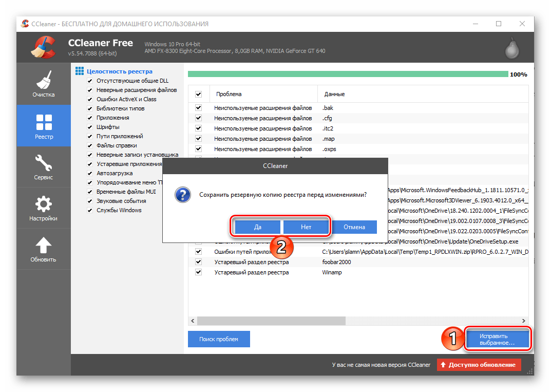Click the 100% progress label
551x392 pixels.
click(518, 74)
